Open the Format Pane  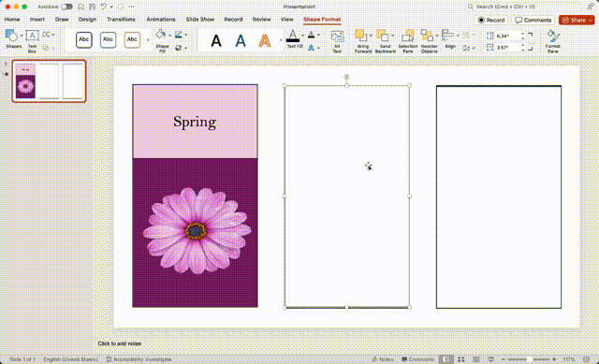pyautogui.click(x=552, y=41)
